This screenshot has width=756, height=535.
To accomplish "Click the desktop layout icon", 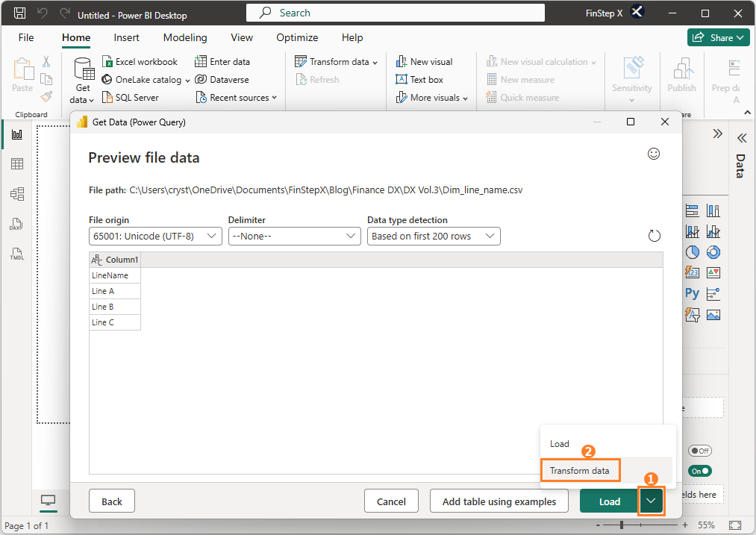I will pyautogui.click(x=49, y=500).
